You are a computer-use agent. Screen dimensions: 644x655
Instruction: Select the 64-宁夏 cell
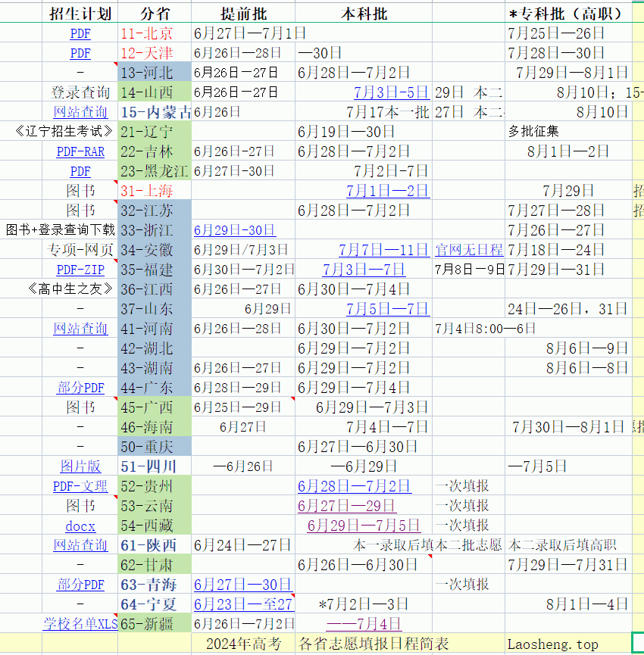click(x=155, y=604)
